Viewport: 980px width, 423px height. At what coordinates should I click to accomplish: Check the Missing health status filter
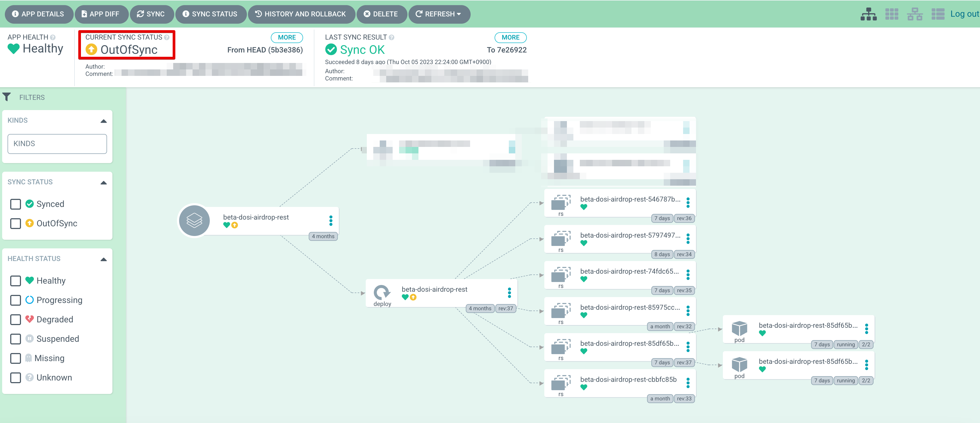coord(16,358)
